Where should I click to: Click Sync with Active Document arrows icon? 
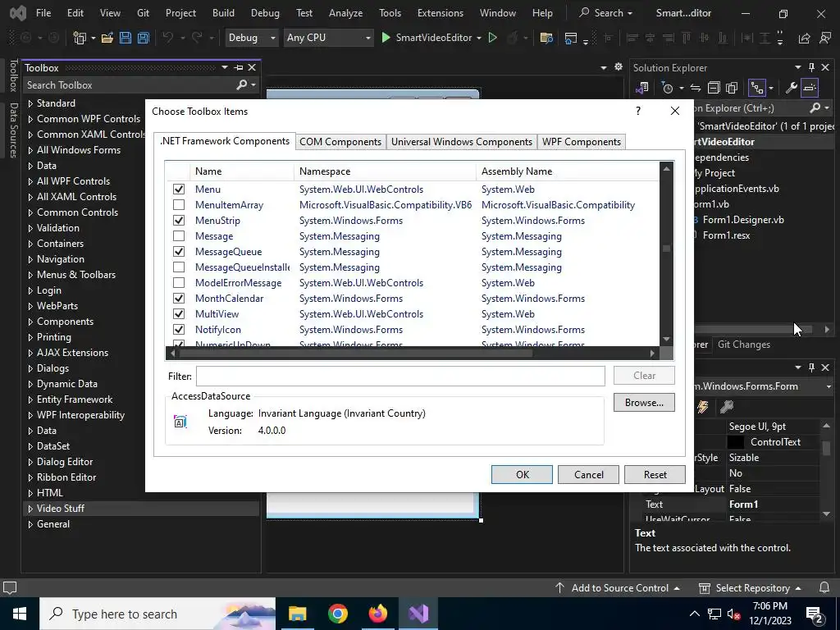[x=696, y=88]
